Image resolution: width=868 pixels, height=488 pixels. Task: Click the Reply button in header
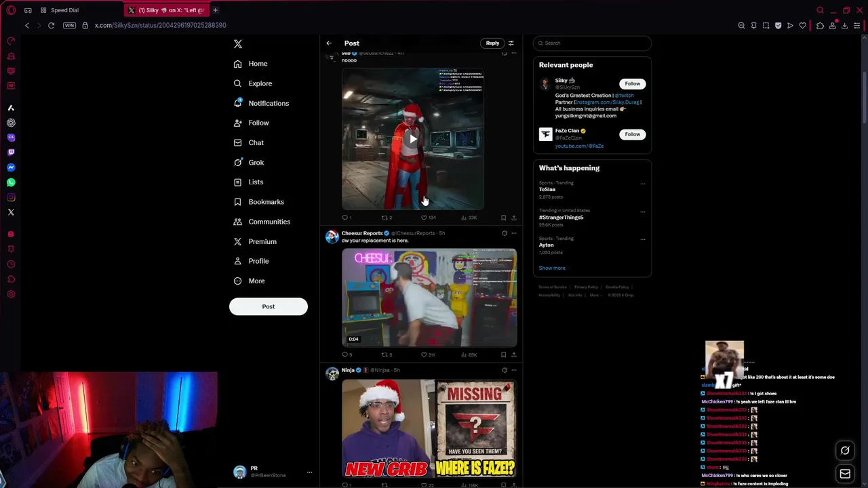click(492, 43)
